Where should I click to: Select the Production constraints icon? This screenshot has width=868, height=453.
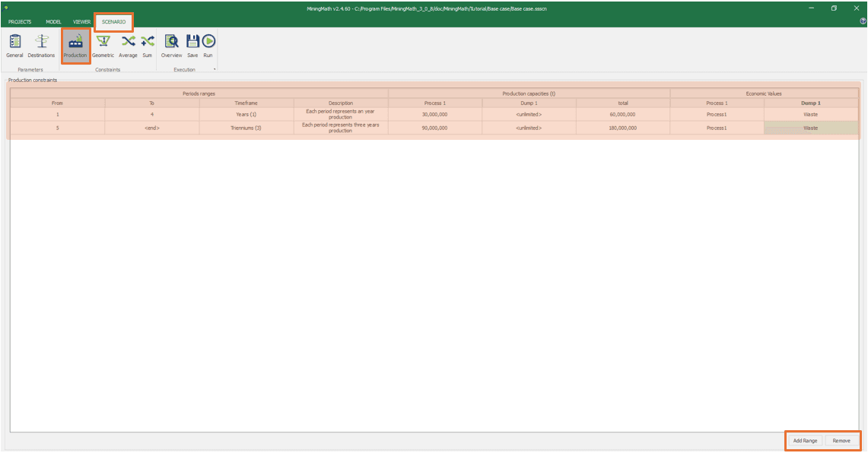(75, 45)
